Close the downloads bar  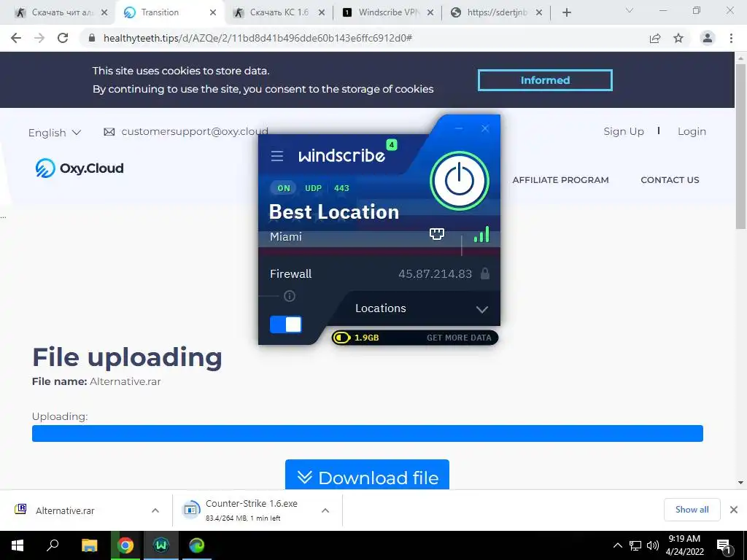coord(734,510)
